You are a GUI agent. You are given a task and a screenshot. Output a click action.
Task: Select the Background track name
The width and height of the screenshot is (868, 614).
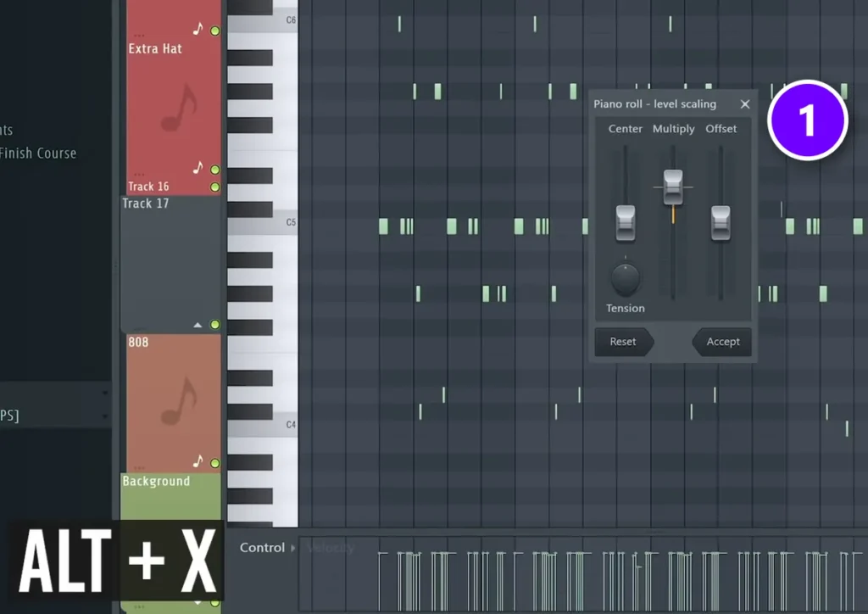[x=156, y=481]
